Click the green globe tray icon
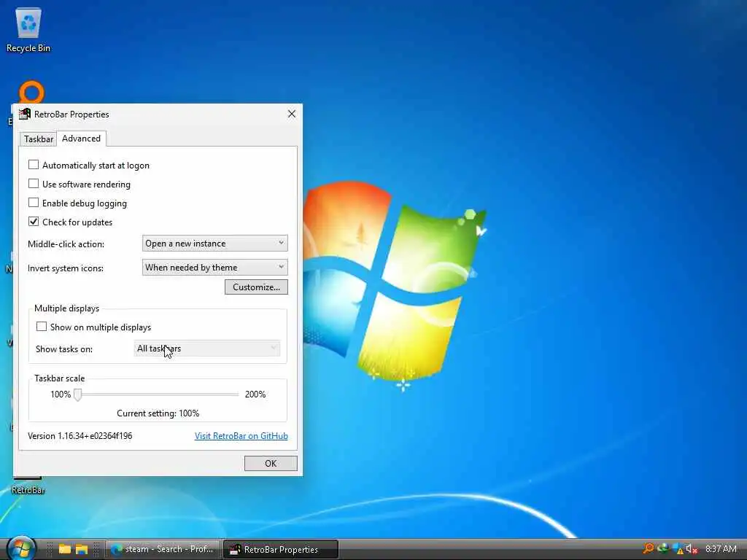This screenshot has width=747, height=560. [662, 548]
